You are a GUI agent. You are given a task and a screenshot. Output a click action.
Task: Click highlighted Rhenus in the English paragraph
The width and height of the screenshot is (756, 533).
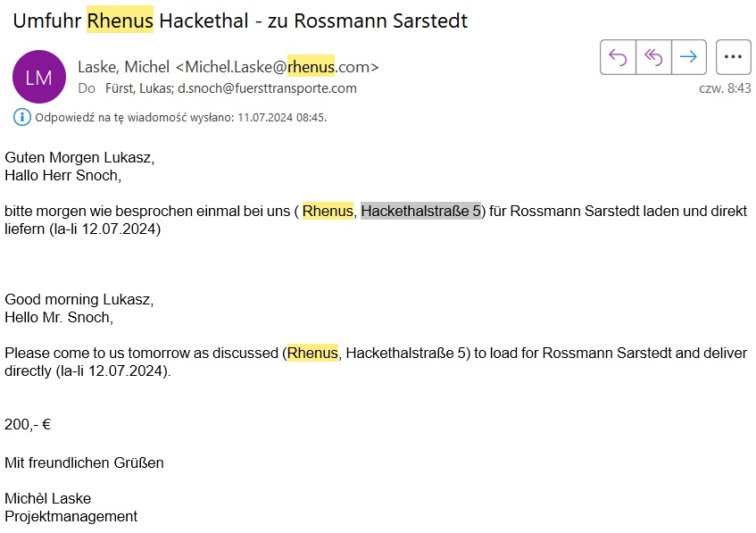(x=312, y=353)
